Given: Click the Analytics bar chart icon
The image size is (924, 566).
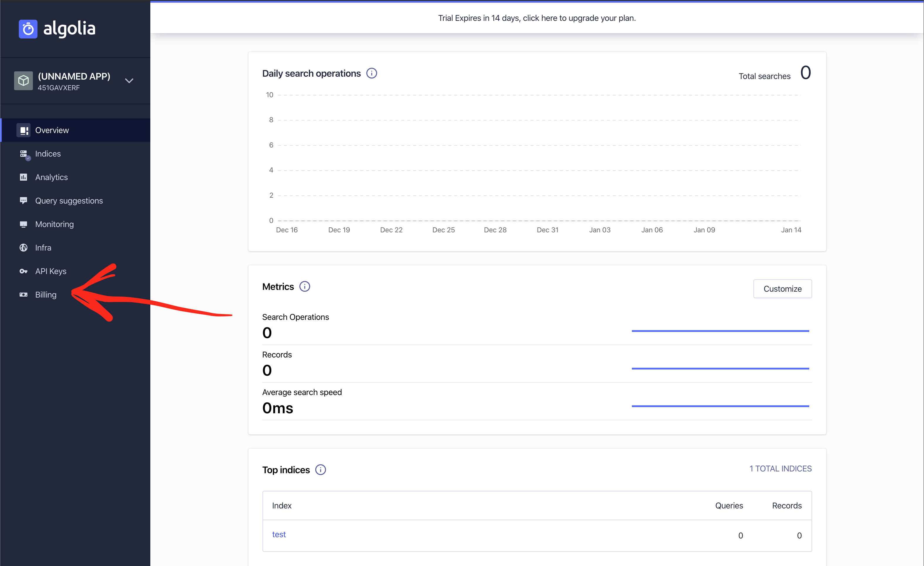Looking at the screenshot, I should pyautogui.click(x=23, y=177).
